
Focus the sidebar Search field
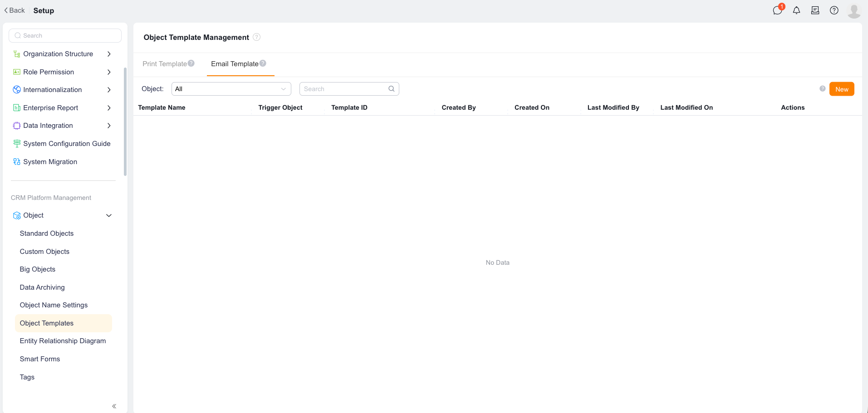pos(65,35)
